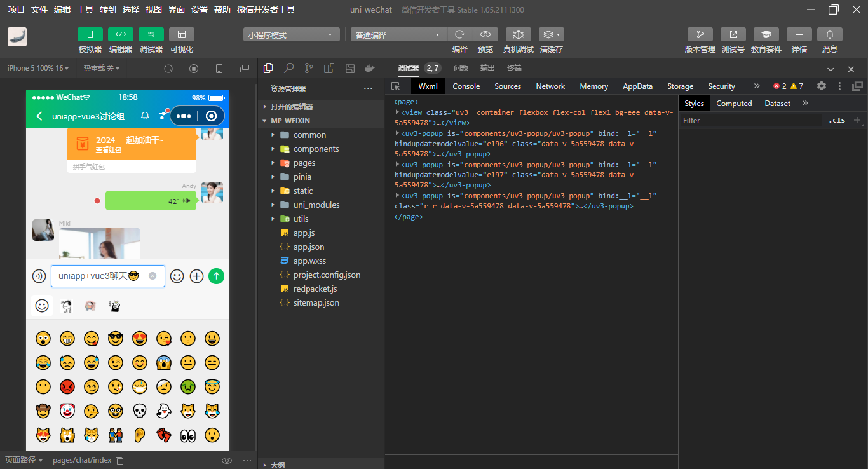
Task: Open app.json in the file tree
Action: coord(308,247)
